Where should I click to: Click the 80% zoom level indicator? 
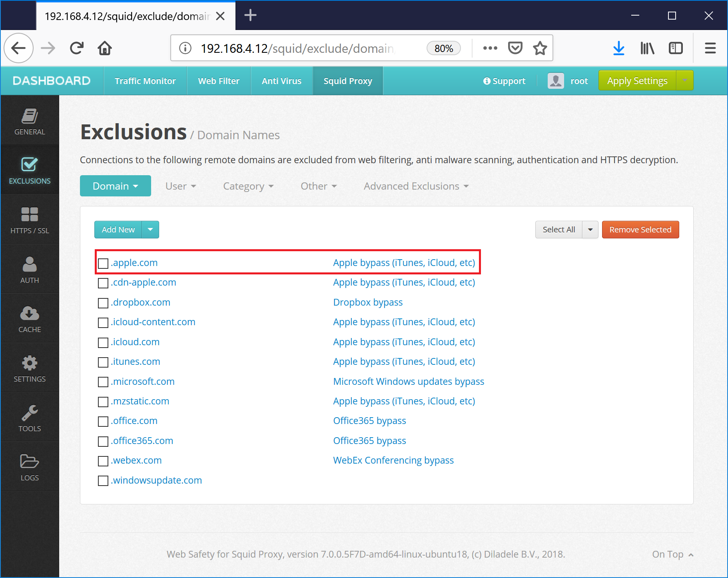click(443, 48)
